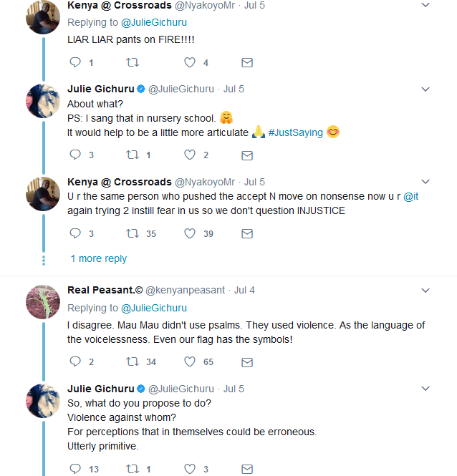This screenshot has width=457, height=476.
Task: Open the @it mention link
Action: [411, 196]
